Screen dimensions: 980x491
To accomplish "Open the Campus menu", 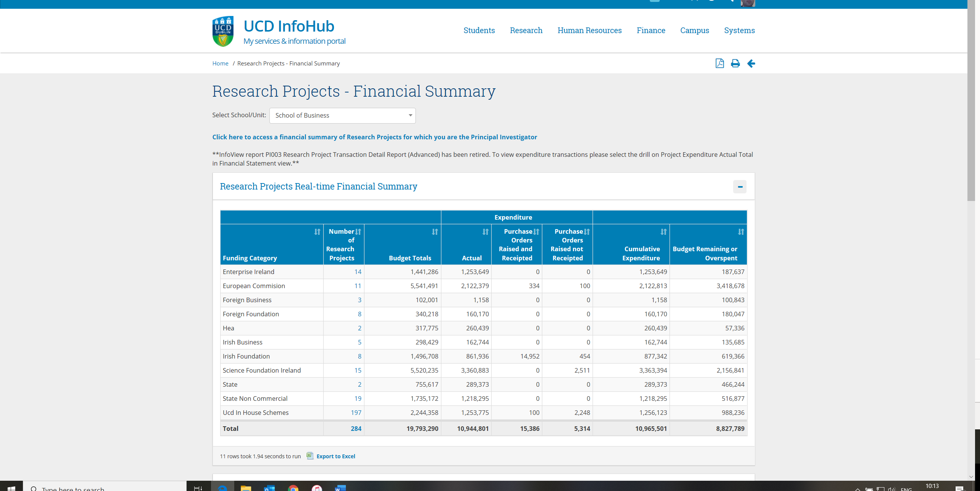I will pos(694,30).
